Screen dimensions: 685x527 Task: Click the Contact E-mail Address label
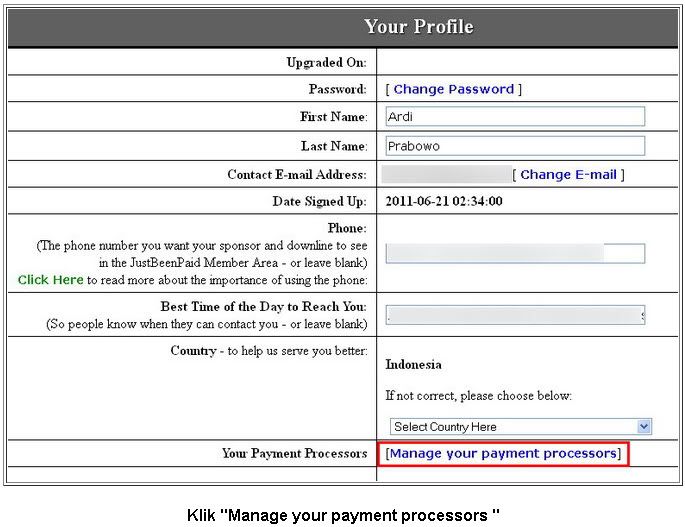297,174
